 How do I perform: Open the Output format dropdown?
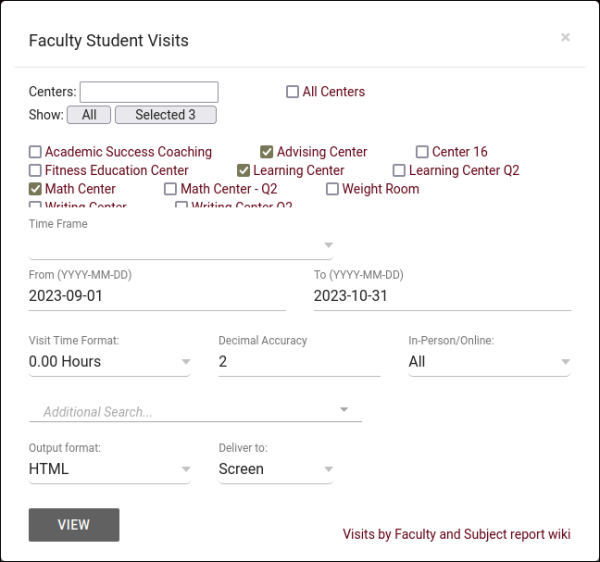click(109, 469)
